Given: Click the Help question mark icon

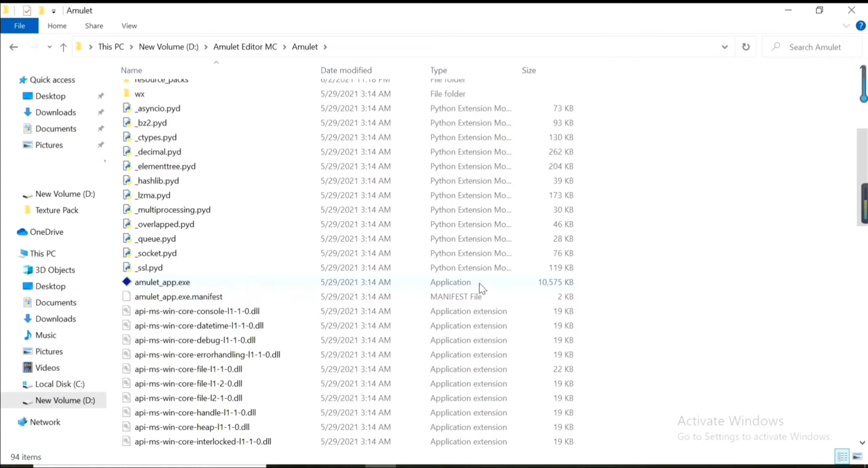Looking at the screenshot, I should (x=861, y=25).
